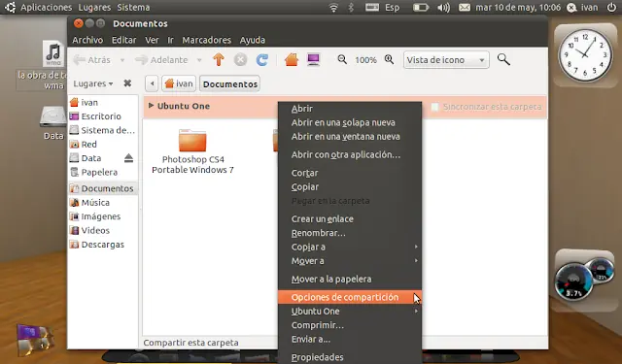Image resolution: width=622 pixels, height=364 pixels.
Task: Click the ivan path bar button
Action: (179, 83)
